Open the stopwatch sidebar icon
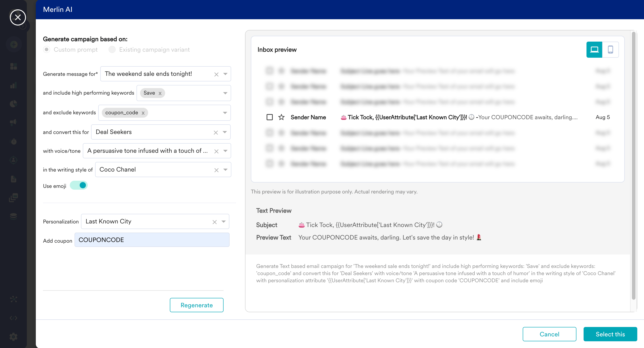 [x=14, y=141]
